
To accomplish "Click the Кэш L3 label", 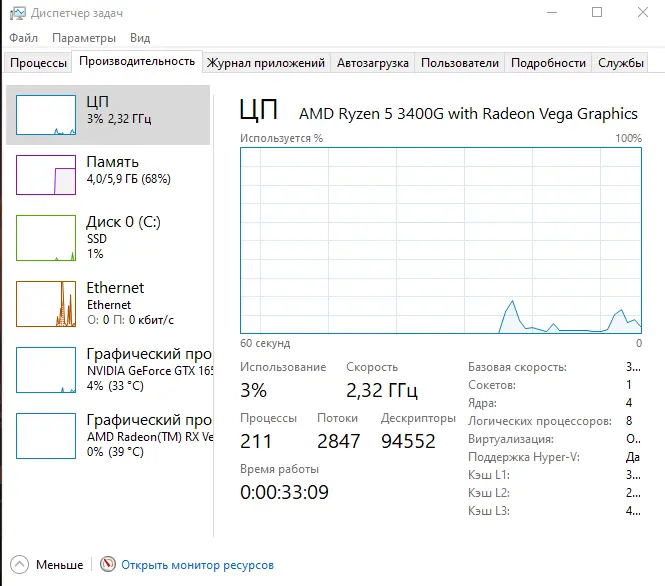I will [x=489, y=511].
